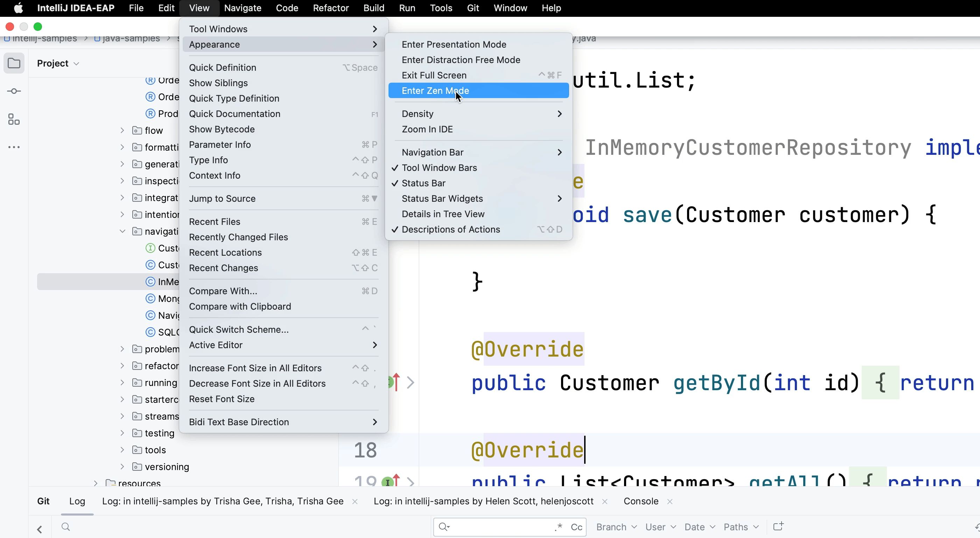Screen dimensions: 980x538
Task: Open the User filter dropdown
Action: pyautogui.click(x=660, y=527)
